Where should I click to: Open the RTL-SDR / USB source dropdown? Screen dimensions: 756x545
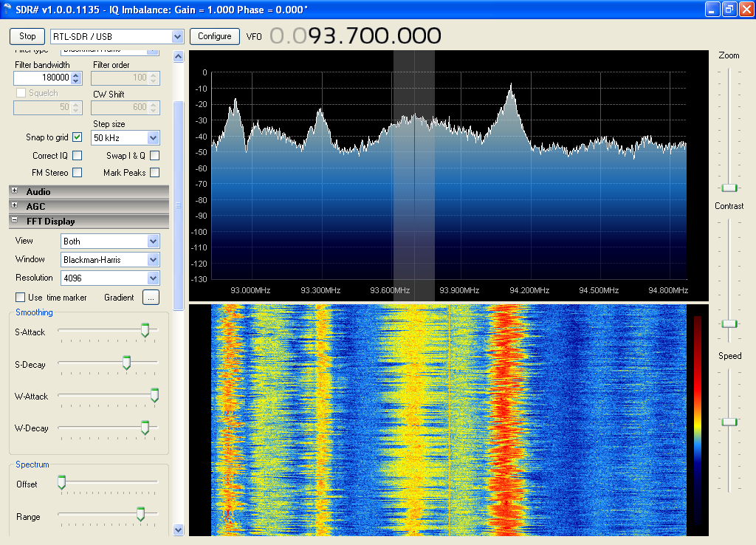pos(177,36)
